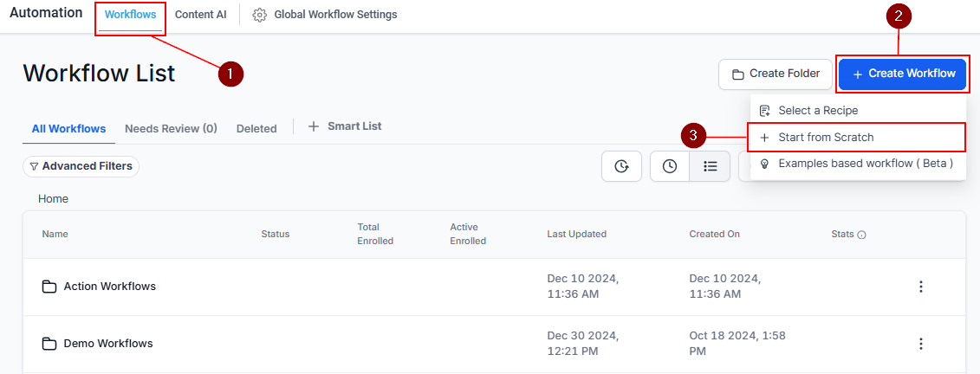Click the recent activity clock-arrow icon button
The height and width of the screenshot is (374, 980).
pyautogui.click(x=621, y=166)
